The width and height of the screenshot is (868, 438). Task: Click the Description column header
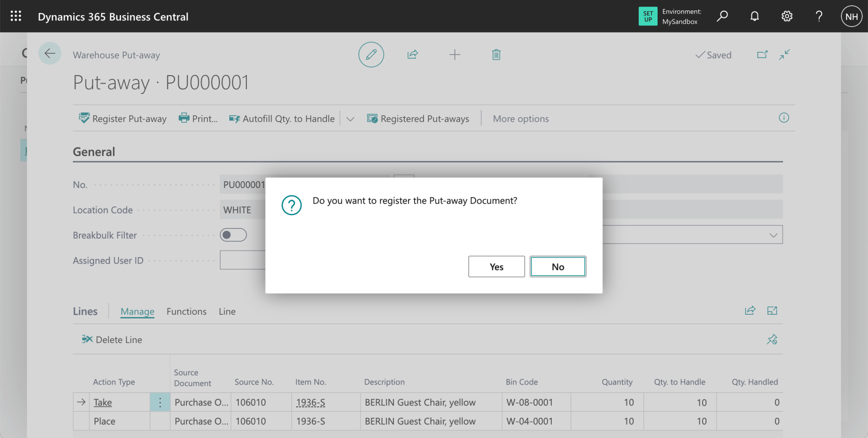[x=384, y=382]
